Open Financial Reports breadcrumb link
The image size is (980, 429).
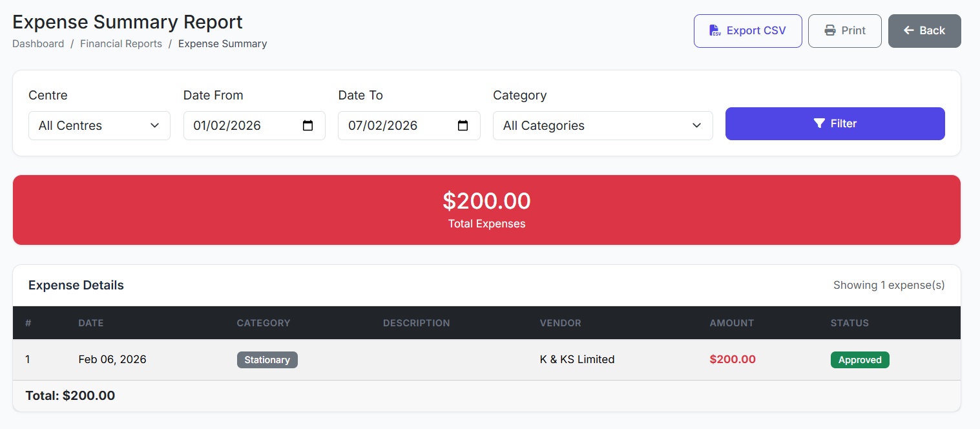coord(121,44)
